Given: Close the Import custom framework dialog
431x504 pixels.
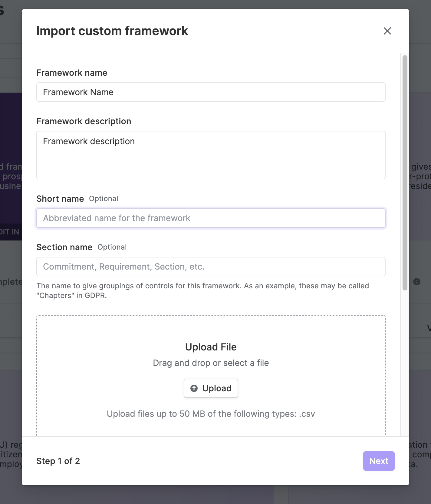Looking at the screenshot, I should (387, 31).
